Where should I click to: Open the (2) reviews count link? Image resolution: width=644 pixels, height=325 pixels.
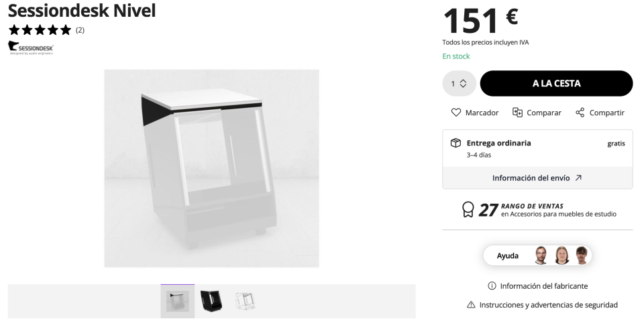tap(80, 30)
